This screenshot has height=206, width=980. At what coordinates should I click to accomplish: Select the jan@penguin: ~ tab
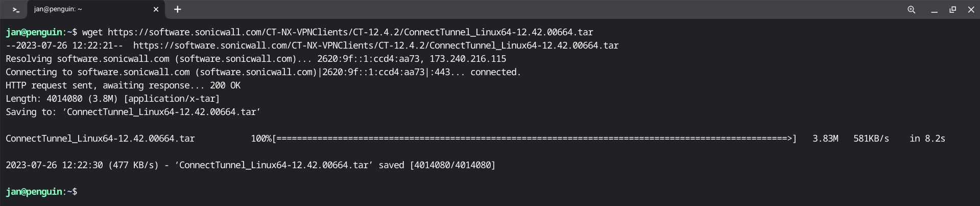point(87,10)
